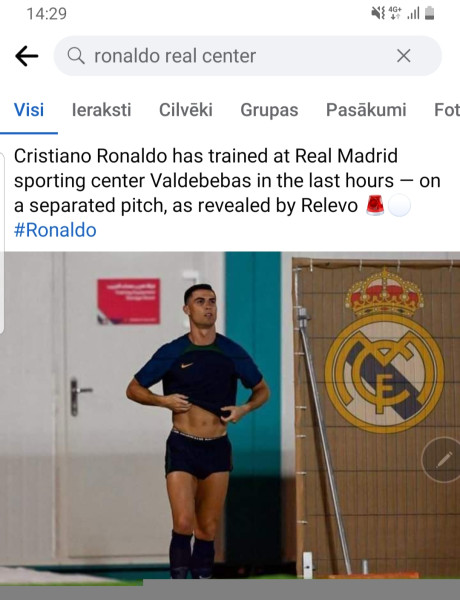Open the partially visible Fot tab
460x600 pixels.
pyautogui.click(x=447, y=110)
